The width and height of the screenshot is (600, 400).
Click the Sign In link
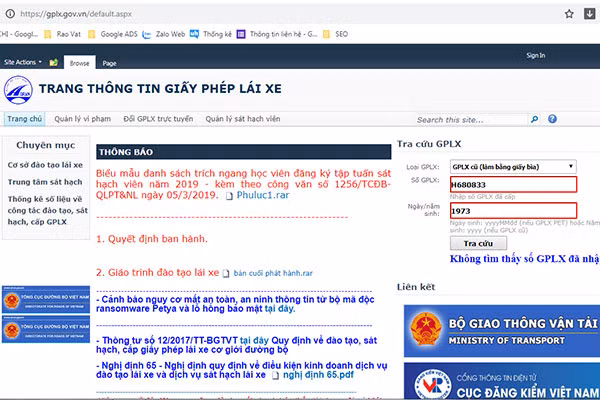tap(536, 56)
